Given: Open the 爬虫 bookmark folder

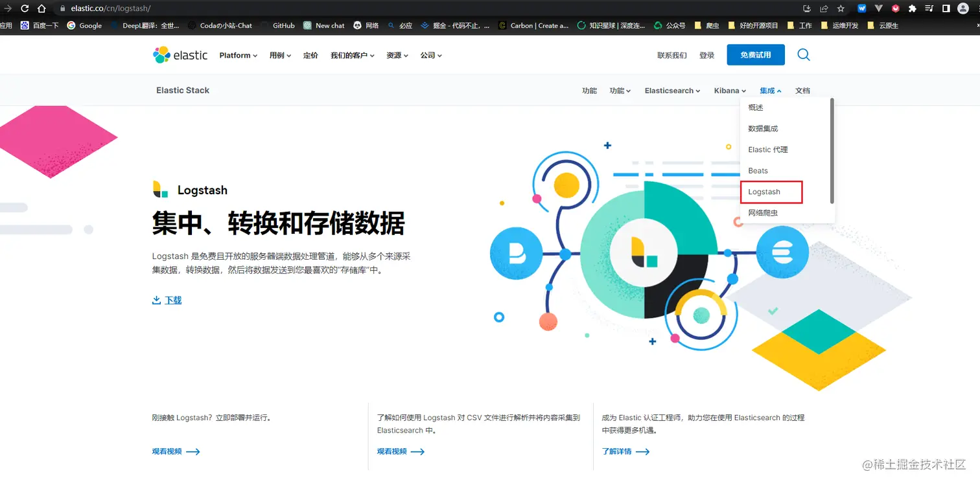Looking at the screenshot, I should [706, 26].
